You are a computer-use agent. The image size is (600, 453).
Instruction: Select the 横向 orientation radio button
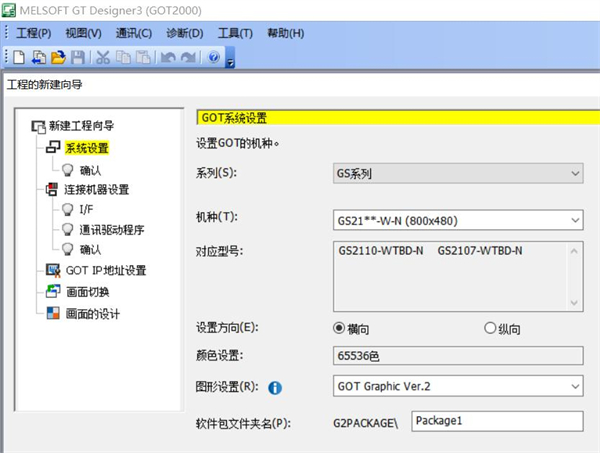(339, 328)
